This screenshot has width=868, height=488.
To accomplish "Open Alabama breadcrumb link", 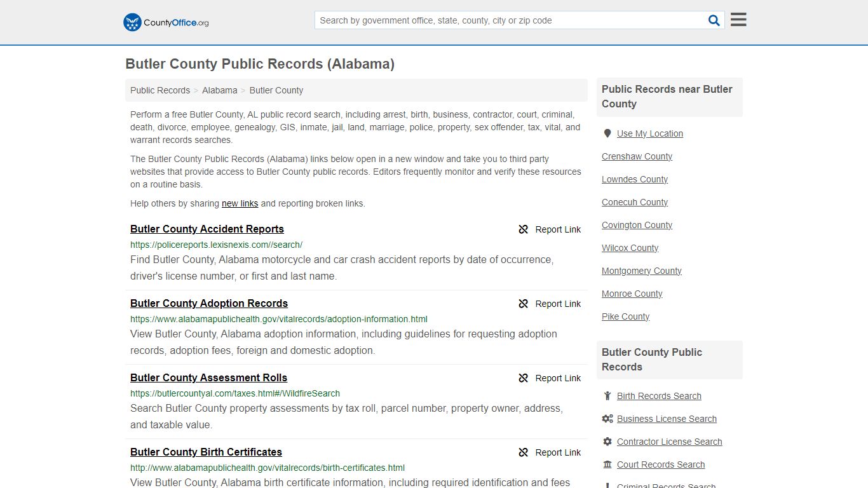I will pos(220,90).
